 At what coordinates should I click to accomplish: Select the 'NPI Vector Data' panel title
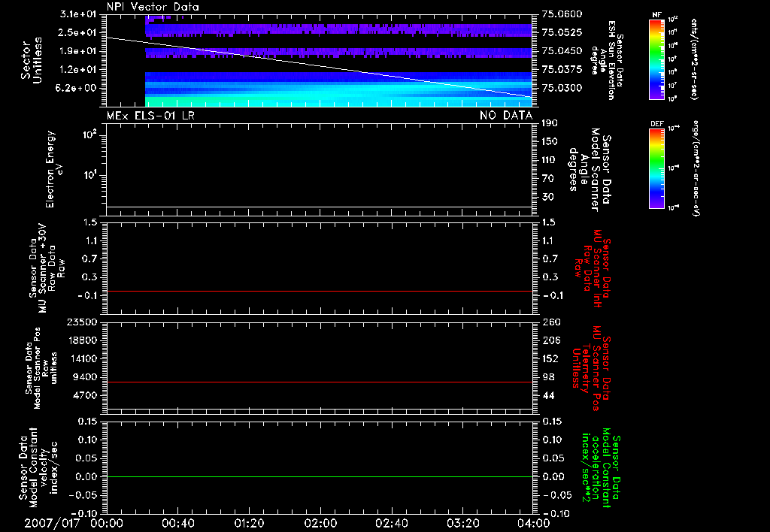pos(153,7)
